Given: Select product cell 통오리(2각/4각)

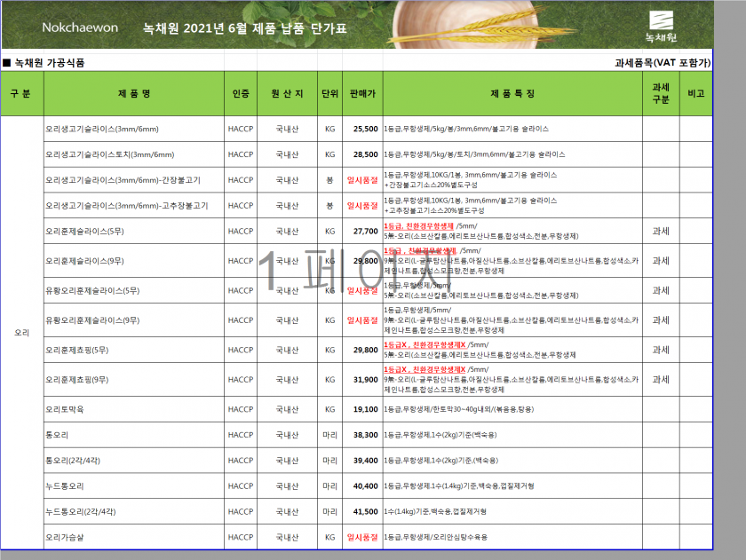Looking at the screenshot, I should 134,461.
